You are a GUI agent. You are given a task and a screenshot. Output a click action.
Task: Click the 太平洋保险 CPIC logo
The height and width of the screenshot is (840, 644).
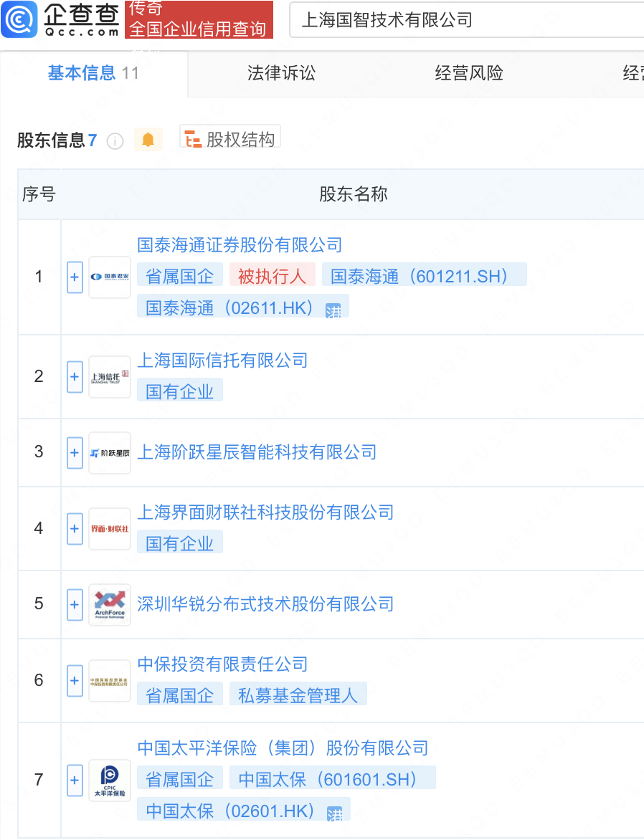click(109, 780)
